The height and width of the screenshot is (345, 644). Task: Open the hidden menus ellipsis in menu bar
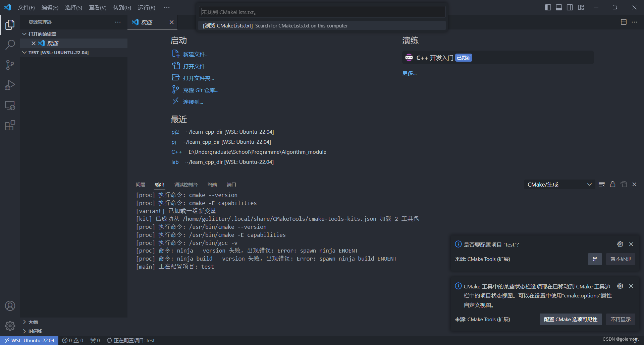tap(167, 7)
